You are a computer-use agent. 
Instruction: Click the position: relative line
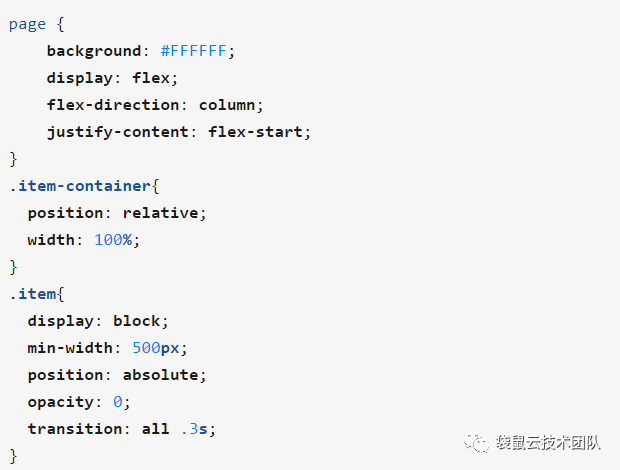click(117, 213)
